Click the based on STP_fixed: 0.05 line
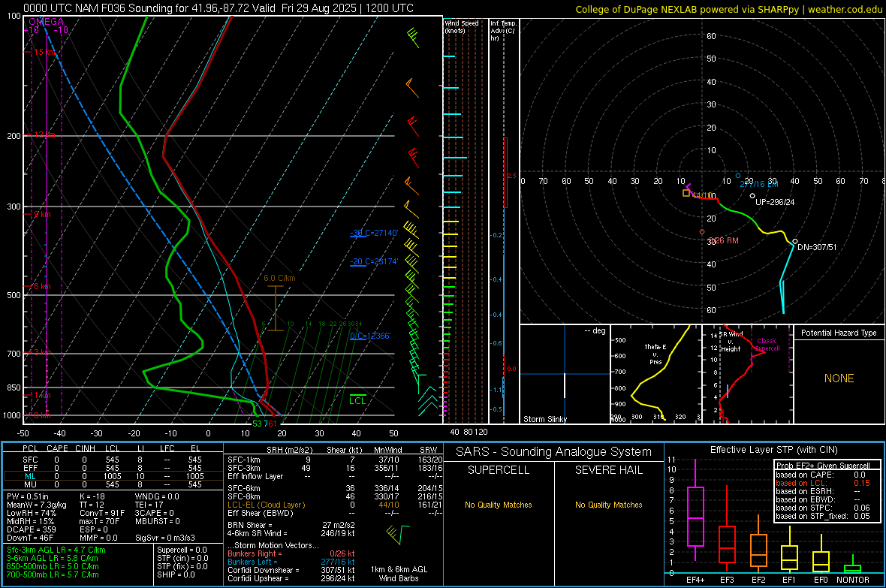This screenshot has width=886, height=588. 823,516
